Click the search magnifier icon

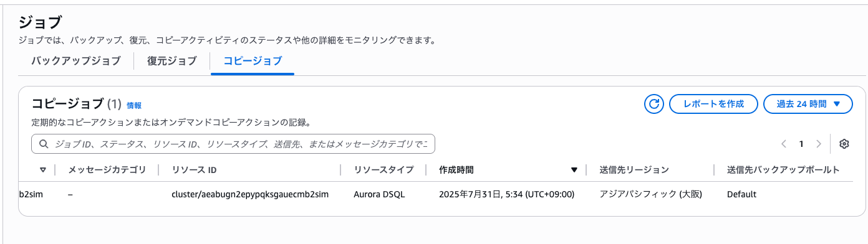coord(44,144)
